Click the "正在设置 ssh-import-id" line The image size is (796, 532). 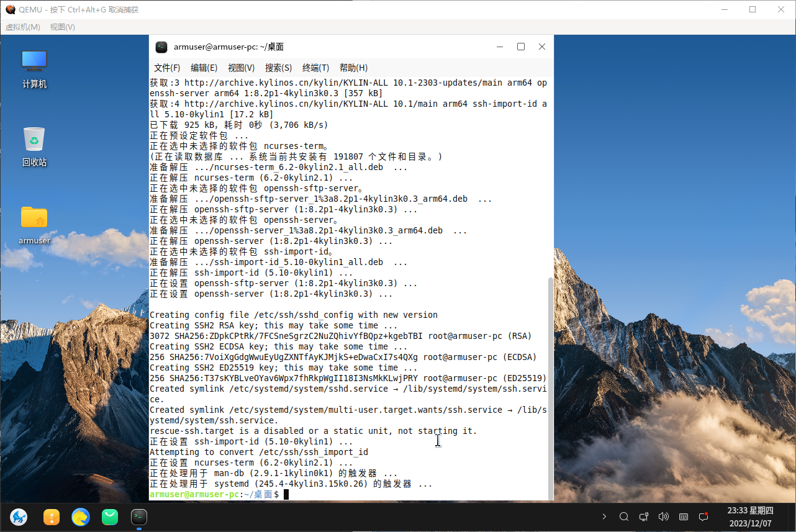[251, 441]
